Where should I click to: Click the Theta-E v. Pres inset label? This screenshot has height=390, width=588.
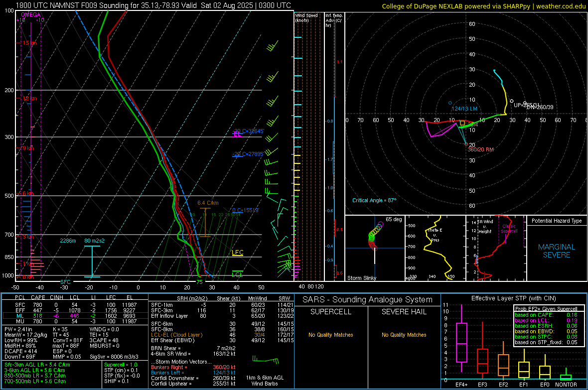pos(435,235)
